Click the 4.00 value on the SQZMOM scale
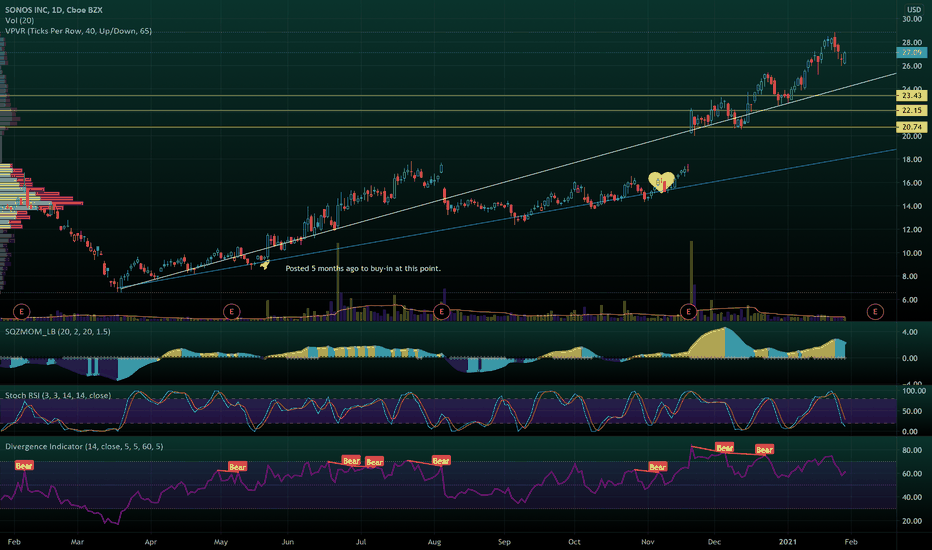 [x=910, y=332]
